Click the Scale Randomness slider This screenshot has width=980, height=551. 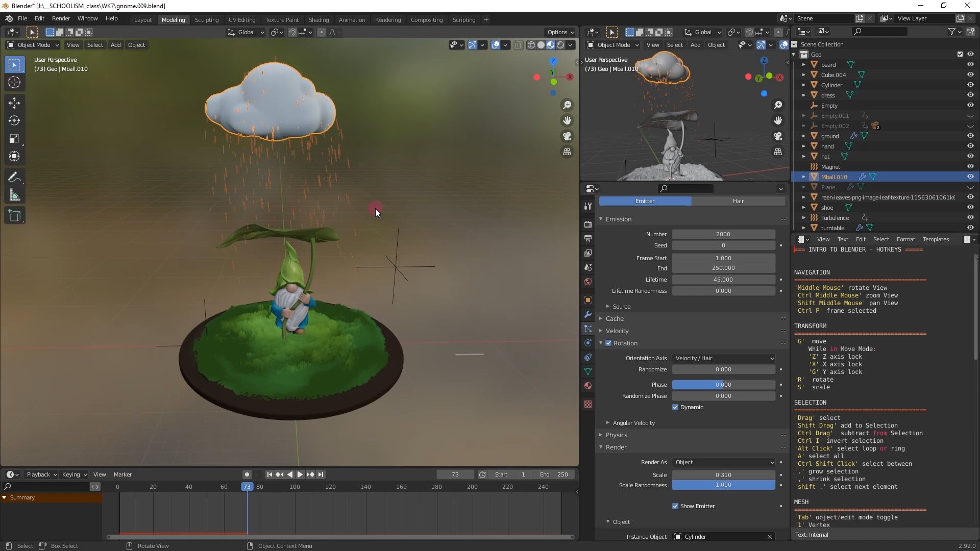pyautogui.click(x=723, y=485)
